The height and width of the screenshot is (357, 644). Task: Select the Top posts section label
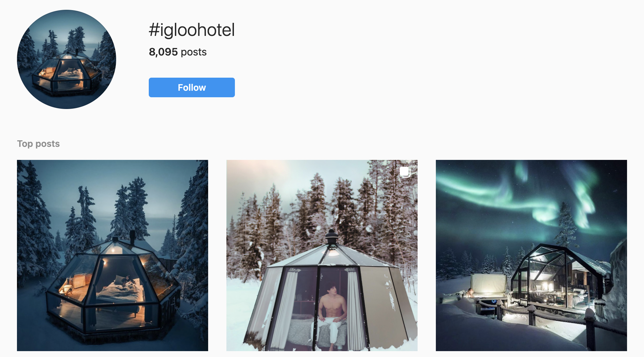click(38, 144)
